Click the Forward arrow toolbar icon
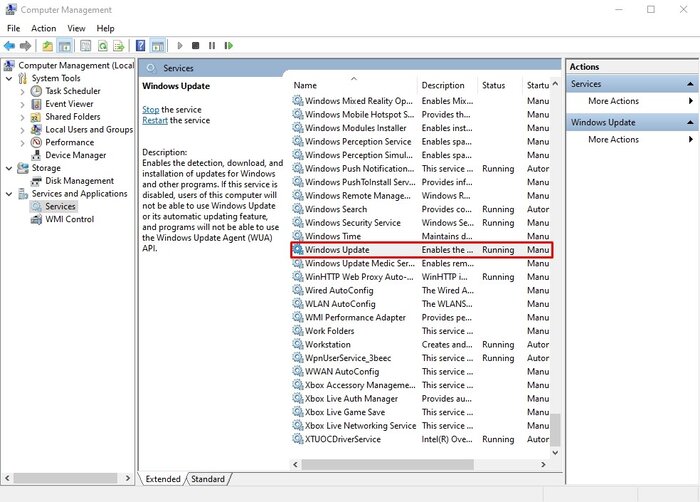This screenshot has width=700, height=502. 25,46
